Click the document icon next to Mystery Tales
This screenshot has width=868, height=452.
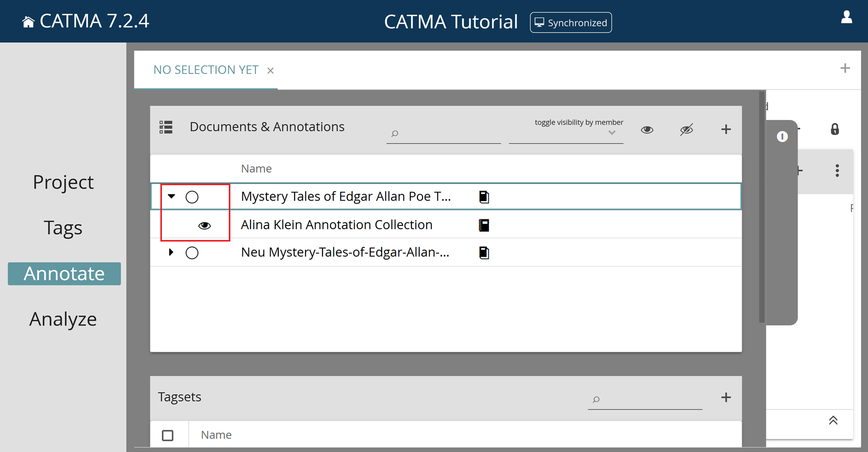(x=484, y=196)
